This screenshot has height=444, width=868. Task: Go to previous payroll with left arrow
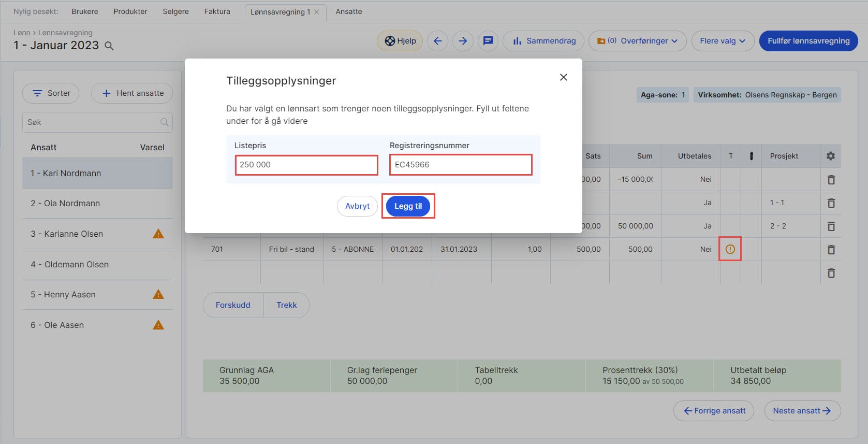pyautogui.click(x=437, y=41)
